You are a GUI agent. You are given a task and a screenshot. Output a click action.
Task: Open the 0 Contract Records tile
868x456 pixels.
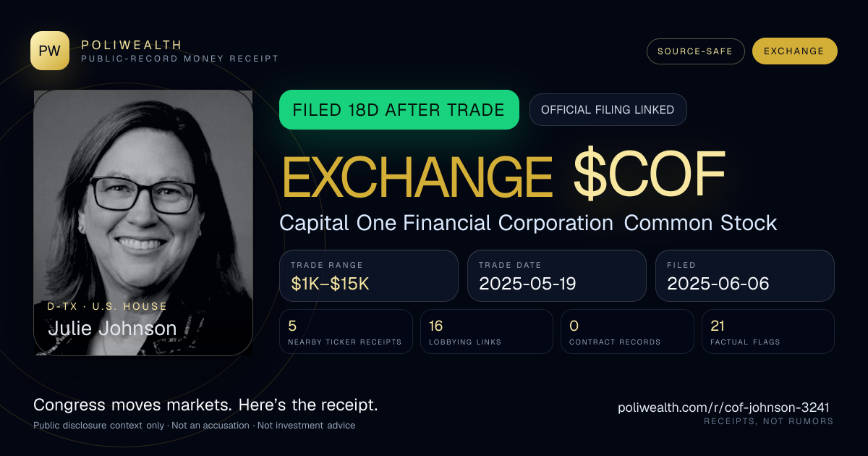tap(627, 332)
